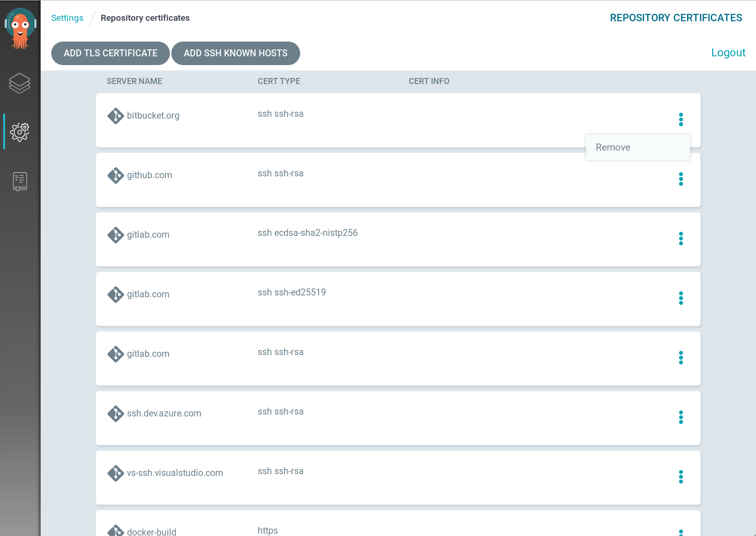Viewport: 756px width, 536px height.
Task: Open the documentation book icon in sidebar
Action: pos(20,181)
